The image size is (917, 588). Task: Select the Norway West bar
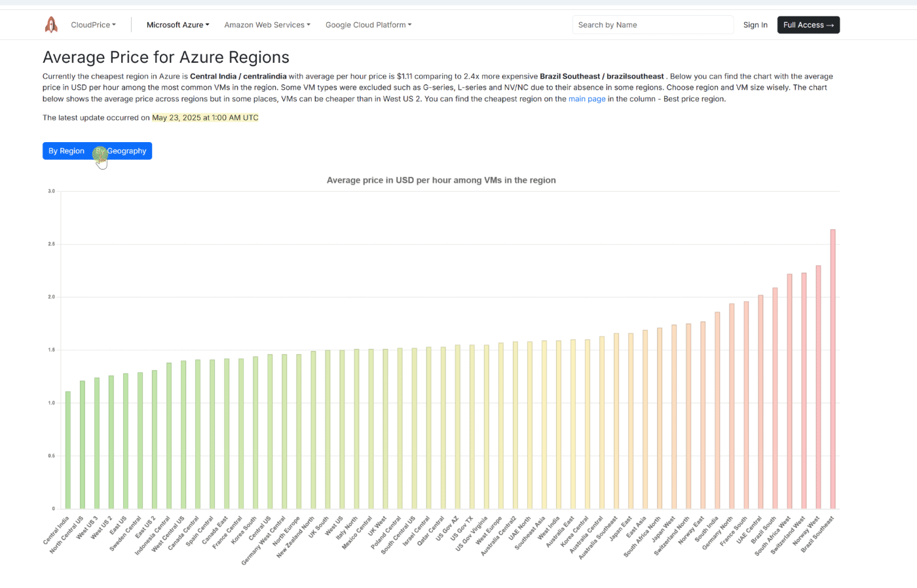[819, 387]
